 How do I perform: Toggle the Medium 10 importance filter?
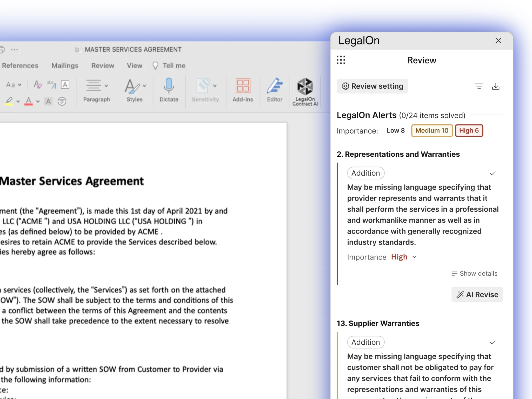point(432,130)
